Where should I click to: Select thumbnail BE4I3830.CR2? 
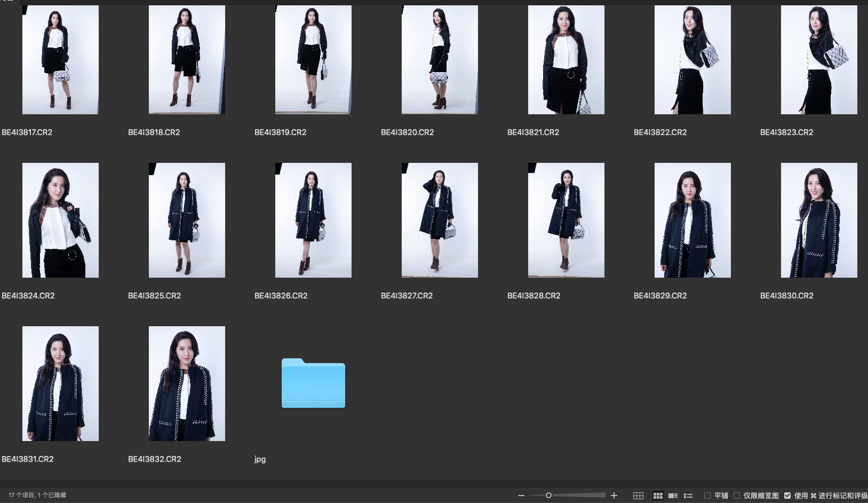coord(819,220)
